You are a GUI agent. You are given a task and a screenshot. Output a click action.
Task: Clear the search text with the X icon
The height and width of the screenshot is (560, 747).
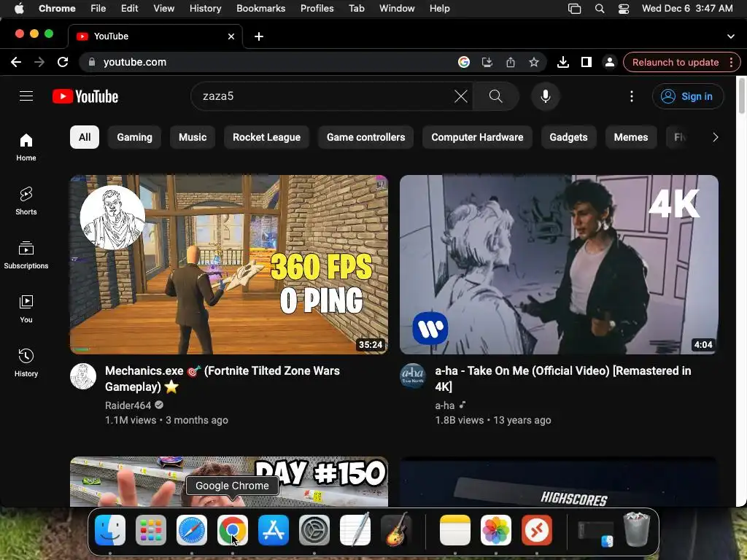point(461,96)
